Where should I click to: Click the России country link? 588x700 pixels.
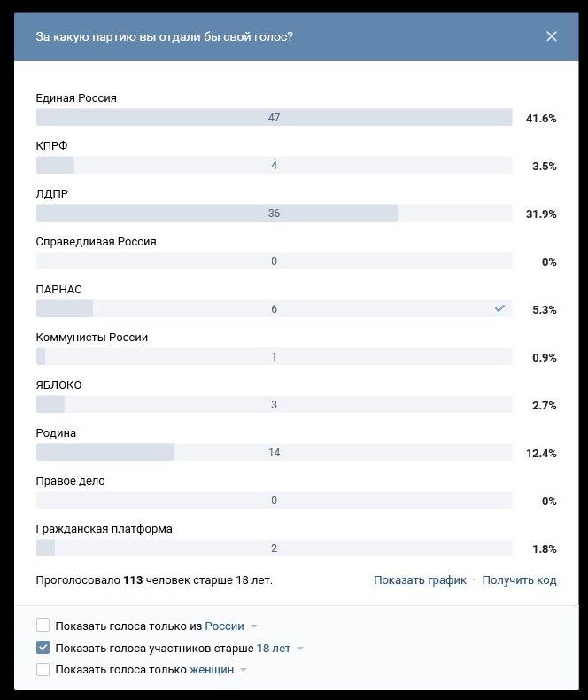point(224,626)
